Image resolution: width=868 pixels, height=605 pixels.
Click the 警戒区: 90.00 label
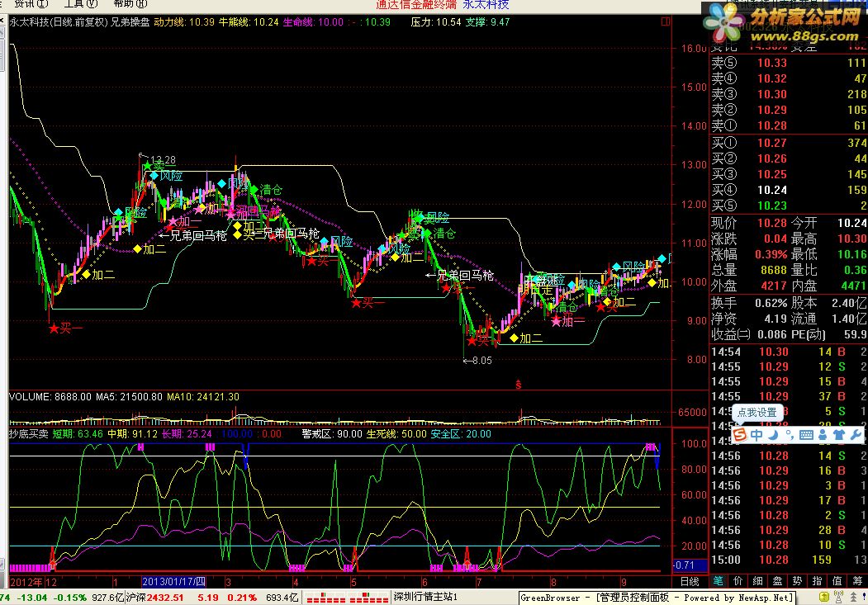[x=331, y=434]
